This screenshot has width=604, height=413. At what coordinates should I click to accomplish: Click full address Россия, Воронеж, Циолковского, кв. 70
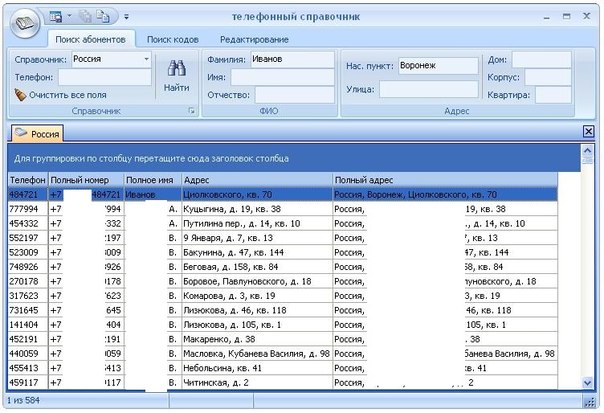(x=445, y=195)
